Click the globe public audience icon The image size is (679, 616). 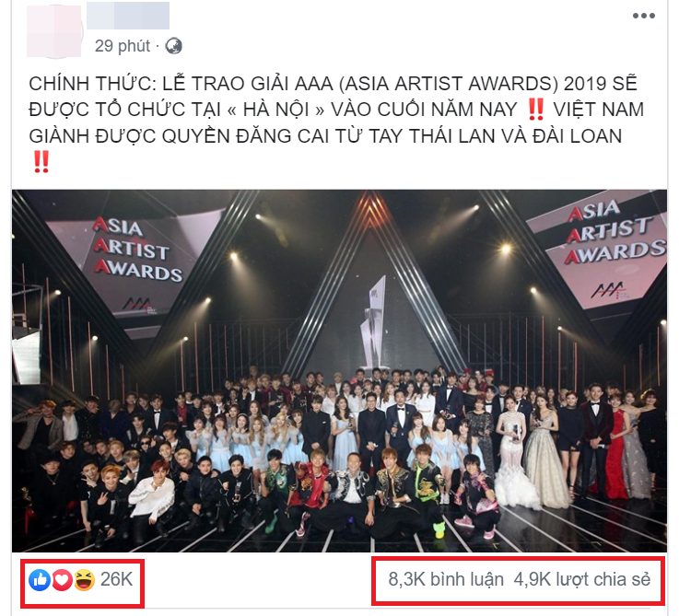pos(174,46)
